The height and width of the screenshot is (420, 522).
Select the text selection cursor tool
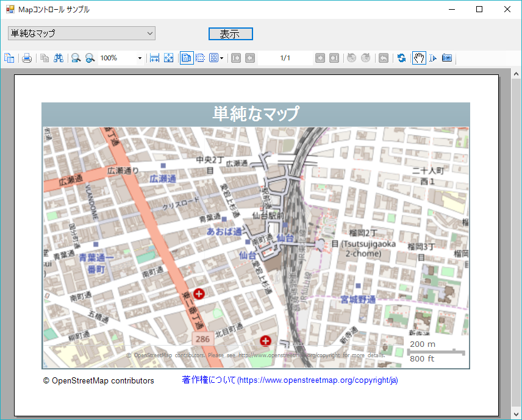click(x=433, y=58)
